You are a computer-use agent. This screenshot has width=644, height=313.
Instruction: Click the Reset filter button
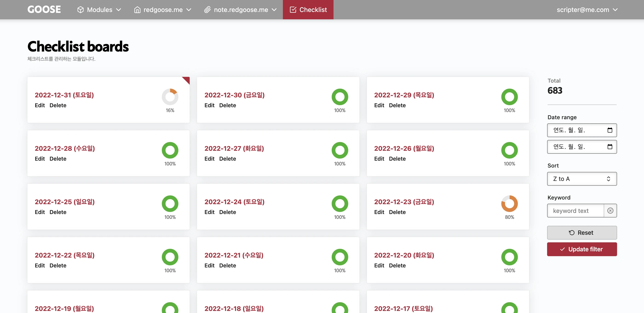pyautogui.click(x=582, y=232)
